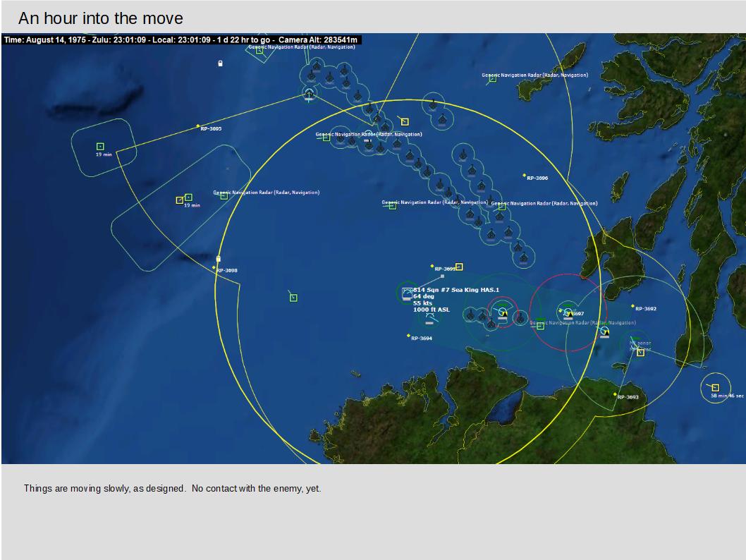The height and width of the screenshot is (560, 746).
Task: Click yellow contact square beside RP-3691
Action: coord(459,267)
